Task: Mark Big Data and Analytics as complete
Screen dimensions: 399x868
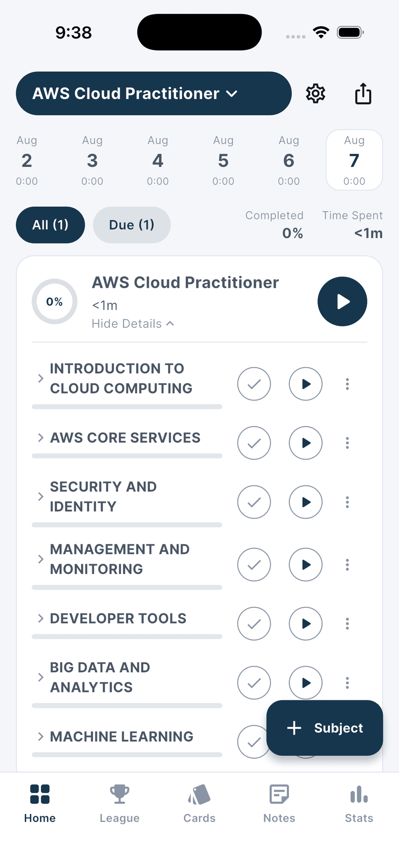Action: point(254,683)
